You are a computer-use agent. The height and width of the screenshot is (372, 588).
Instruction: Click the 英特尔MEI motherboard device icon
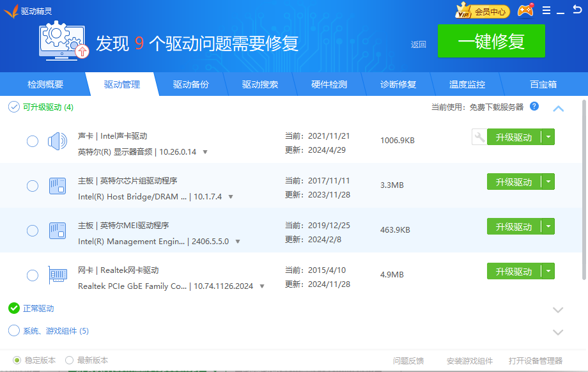(x=58, y=231)
